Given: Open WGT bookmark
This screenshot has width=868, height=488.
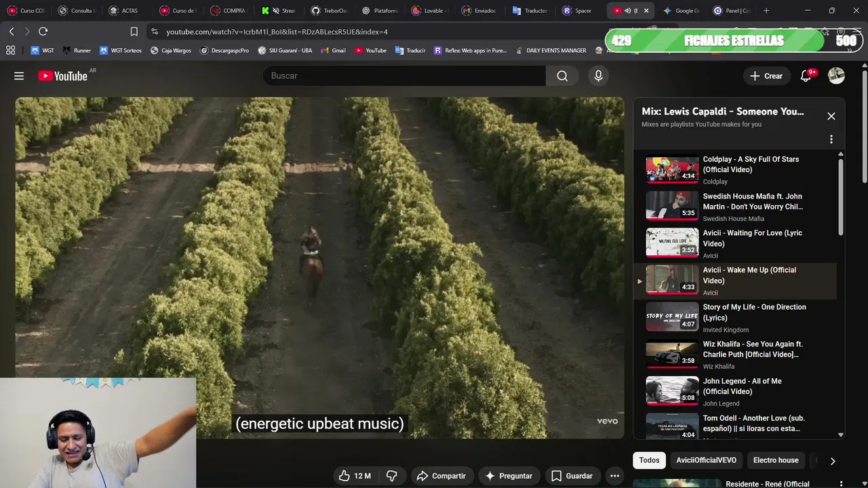Looking at the screenshot, I should pyautogui.click(x=42, y=50).
